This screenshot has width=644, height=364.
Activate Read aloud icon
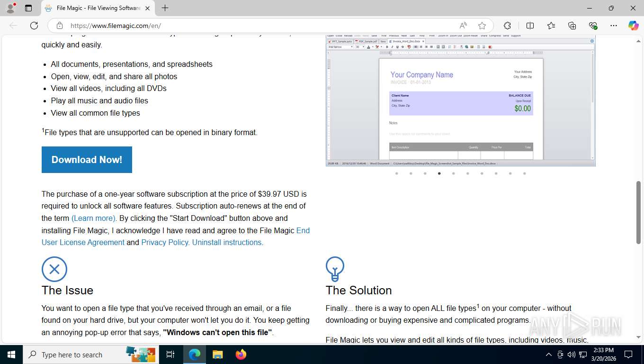pos(463,26)
